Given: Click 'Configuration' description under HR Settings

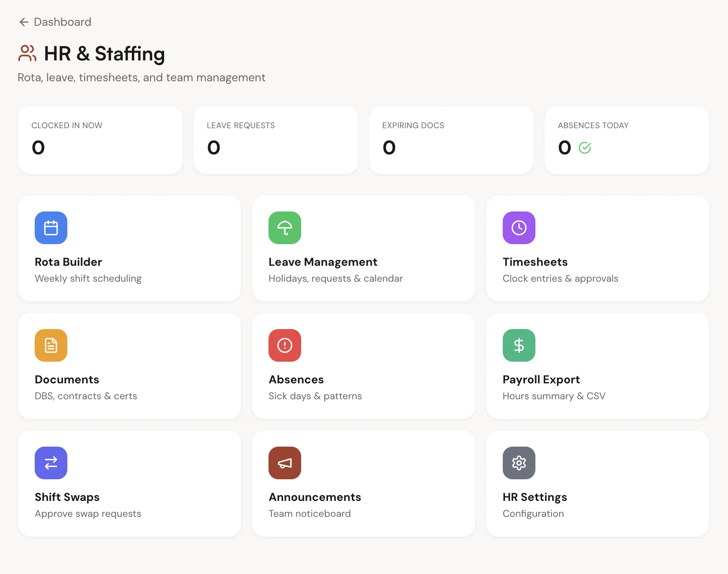Looking at the screenshot, I should click(x=533, y=514).
